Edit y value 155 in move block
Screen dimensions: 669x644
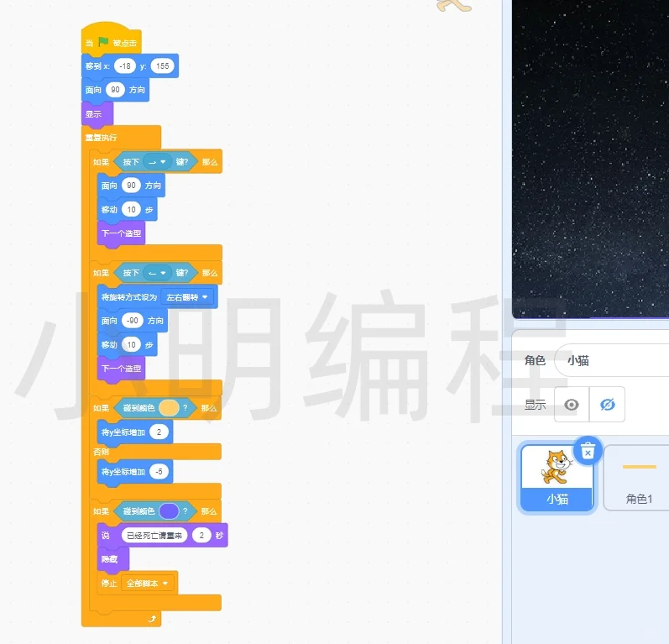(163, 65)
